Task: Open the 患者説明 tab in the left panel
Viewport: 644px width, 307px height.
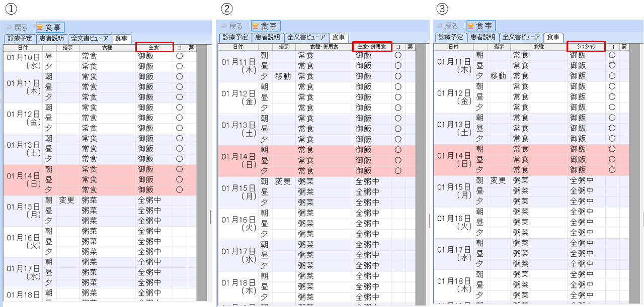Action: pyautogui.click(x=51, y=38)
